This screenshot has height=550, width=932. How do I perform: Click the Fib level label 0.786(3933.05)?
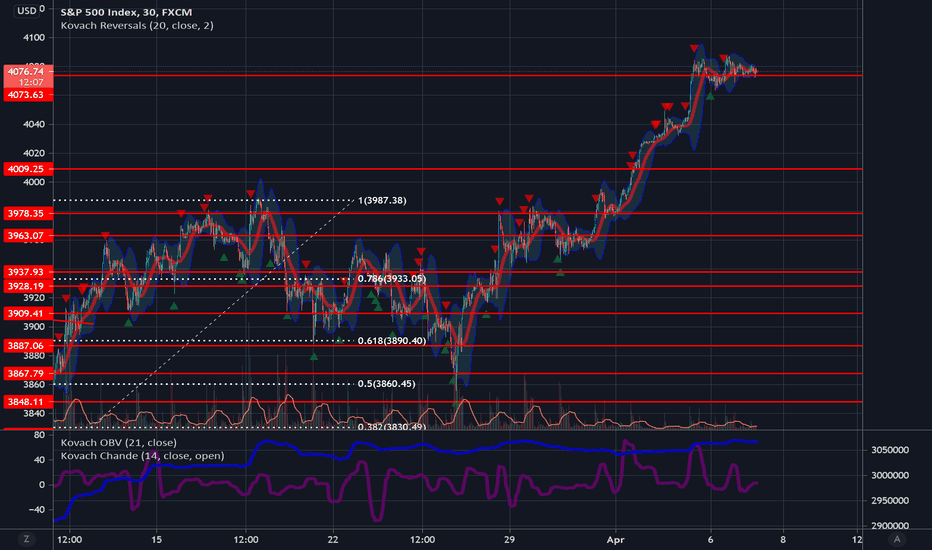tap(392, 278)
